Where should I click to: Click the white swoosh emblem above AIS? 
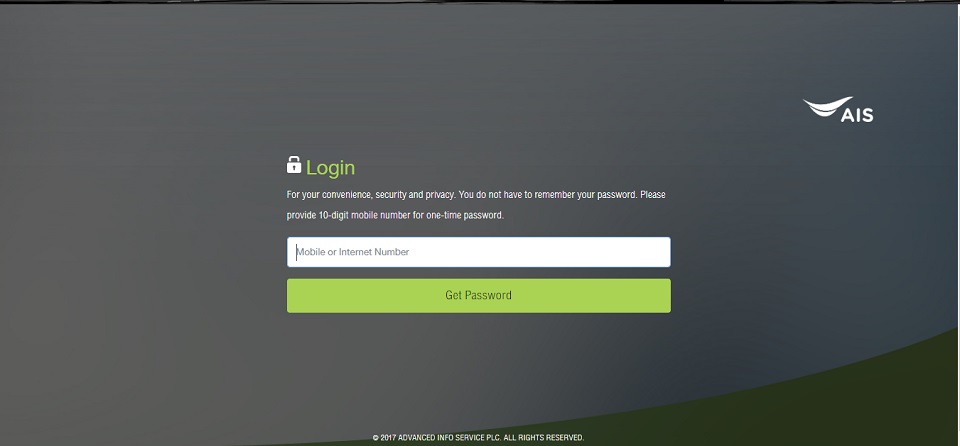pyautogui.click(x=828, y=106)
